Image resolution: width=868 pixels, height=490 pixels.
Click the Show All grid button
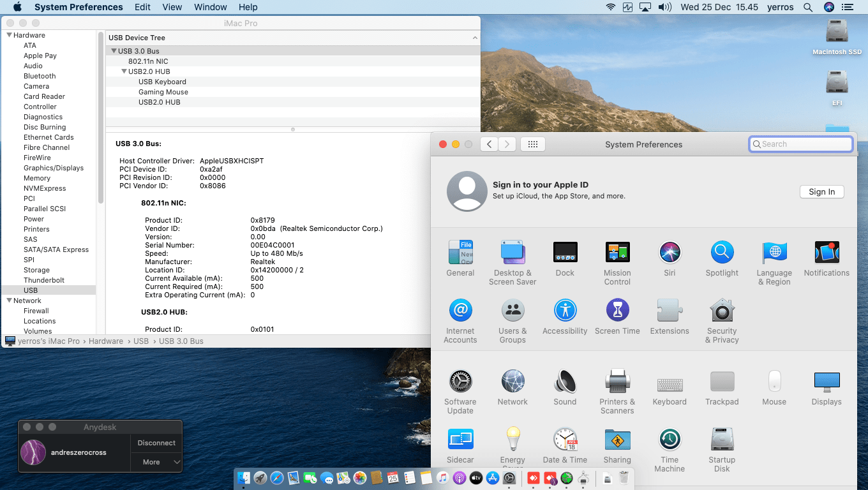coord(533,144)
